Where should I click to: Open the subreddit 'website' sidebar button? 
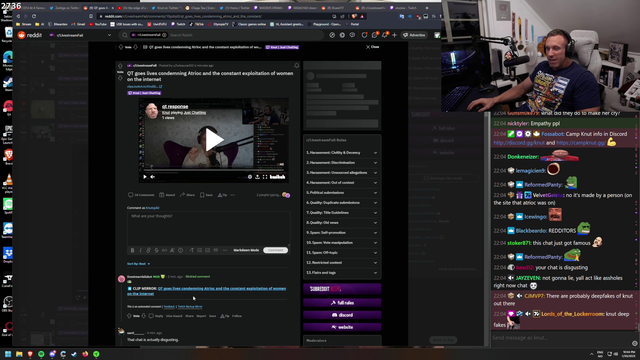pos(342,327)
